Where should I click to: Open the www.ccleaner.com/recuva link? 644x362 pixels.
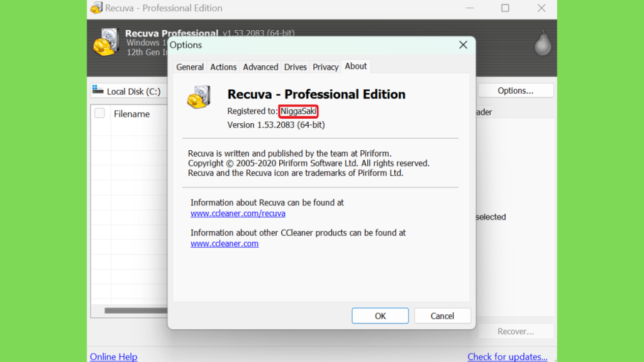click(238, 214)
